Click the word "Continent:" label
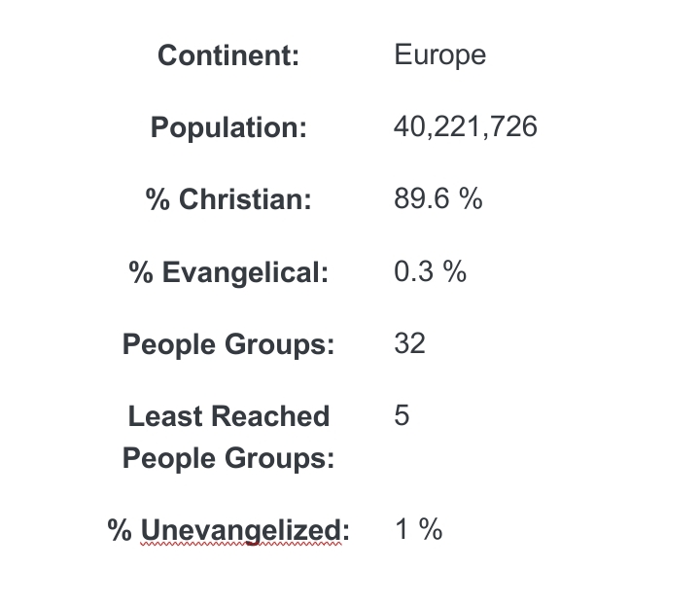 coord(227,56)
